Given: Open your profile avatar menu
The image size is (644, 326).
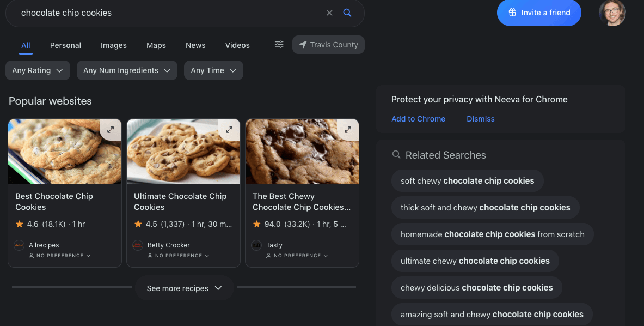Looking at the screenshot, I should pos(612,12).
